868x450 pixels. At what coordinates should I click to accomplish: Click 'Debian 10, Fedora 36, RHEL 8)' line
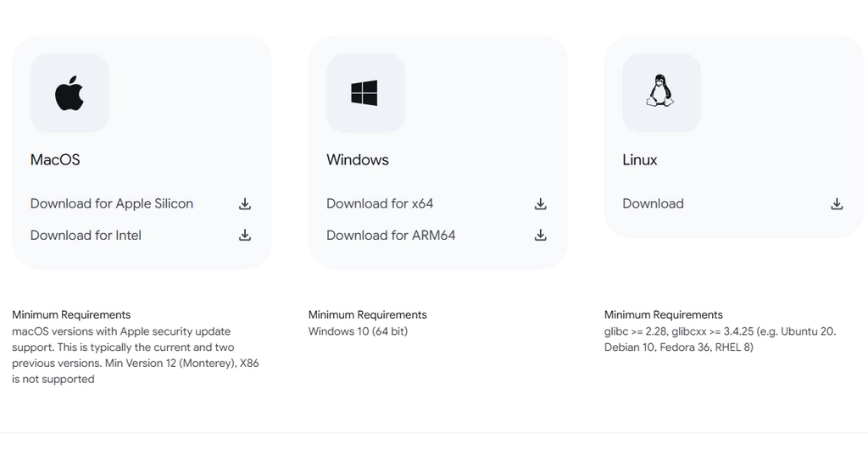tap(679, 347)
